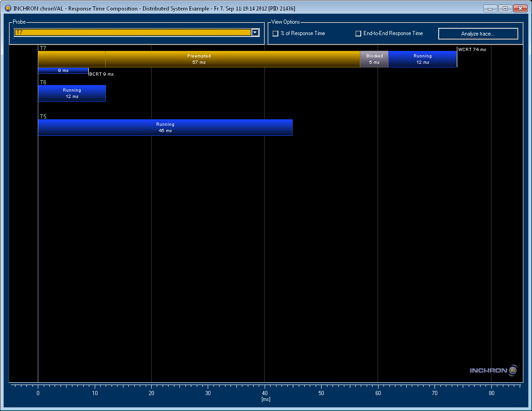Click the INCHRON app icon in title bar
The width and height of the screenshot is (532, 411).
click(x=8, y=8)
